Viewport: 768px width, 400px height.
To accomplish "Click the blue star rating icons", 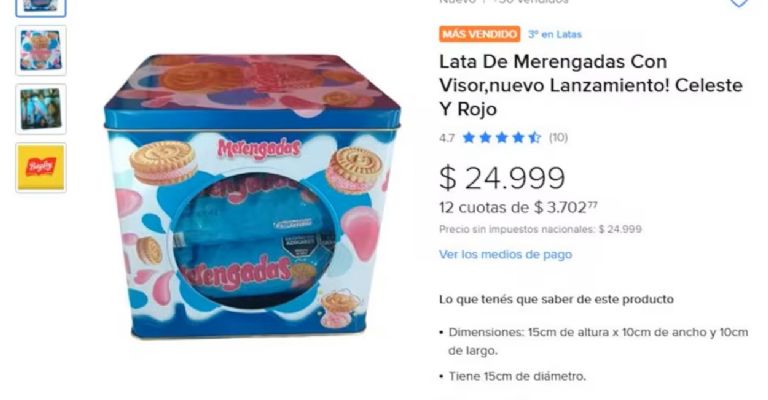I will tap(502, 138).
